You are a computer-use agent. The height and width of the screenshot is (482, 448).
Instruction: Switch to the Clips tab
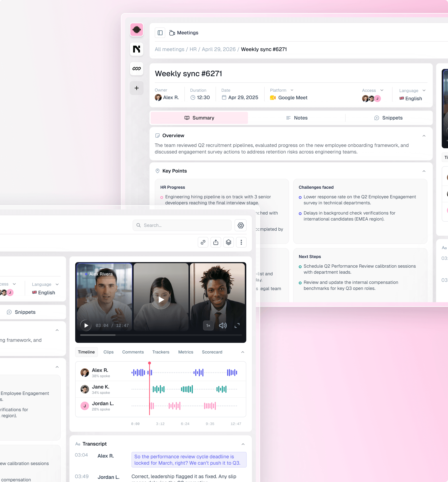(x=108, y=352)
